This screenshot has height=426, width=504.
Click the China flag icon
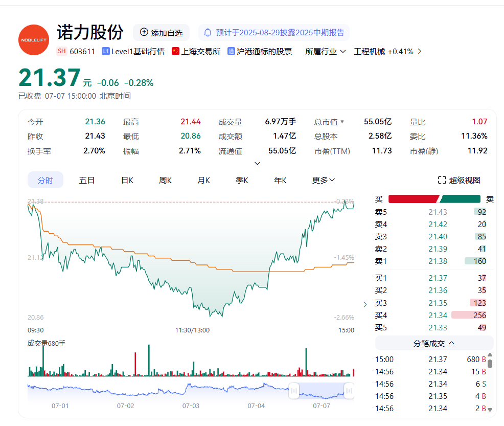click(x=175, y=52)
